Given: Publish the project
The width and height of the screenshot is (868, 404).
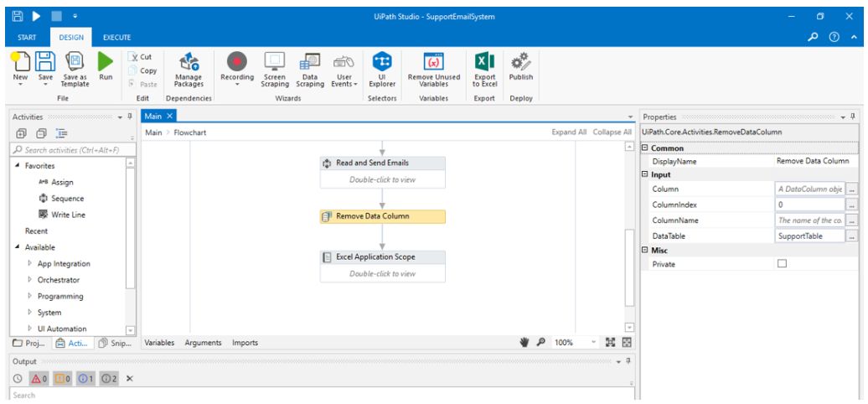Looking at the screenshot, I should click(x=520, y=66).
